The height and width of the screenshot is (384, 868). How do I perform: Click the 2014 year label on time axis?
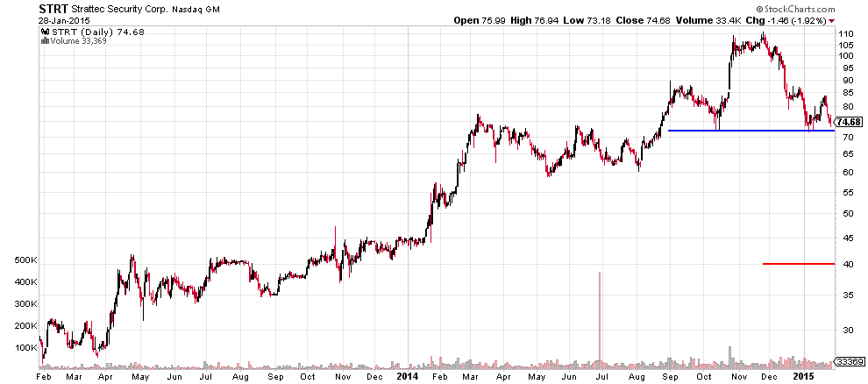pos(407,376)
